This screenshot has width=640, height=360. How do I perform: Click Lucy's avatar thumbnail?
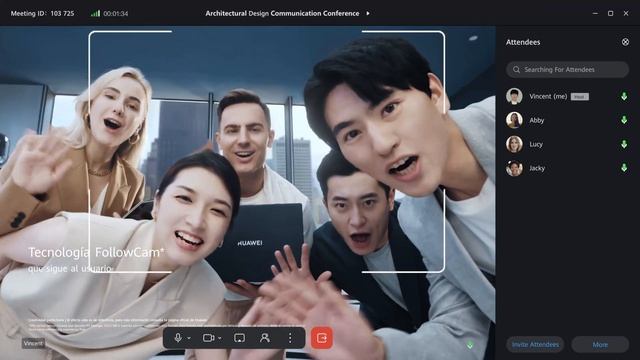514,144
